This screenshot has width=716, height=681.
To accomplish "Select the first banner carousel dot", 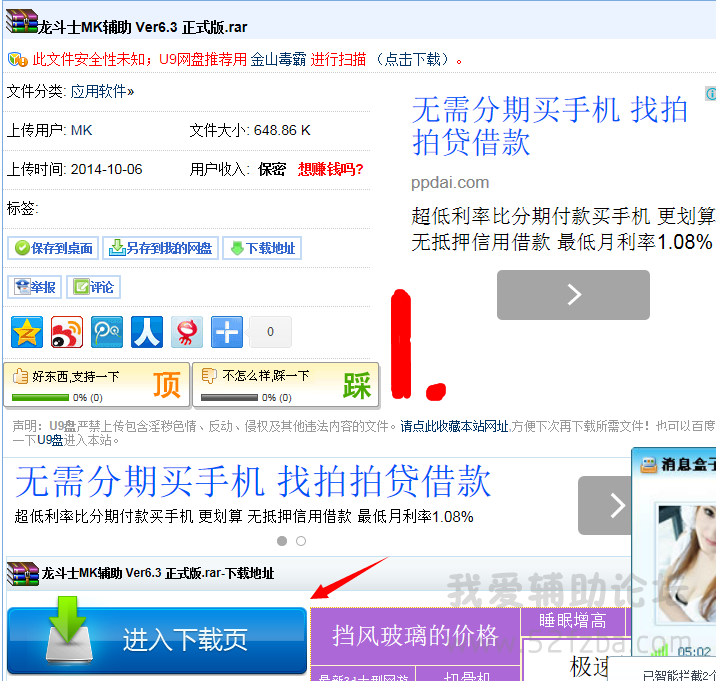I will pyautogui.click(x=282, y=541).
